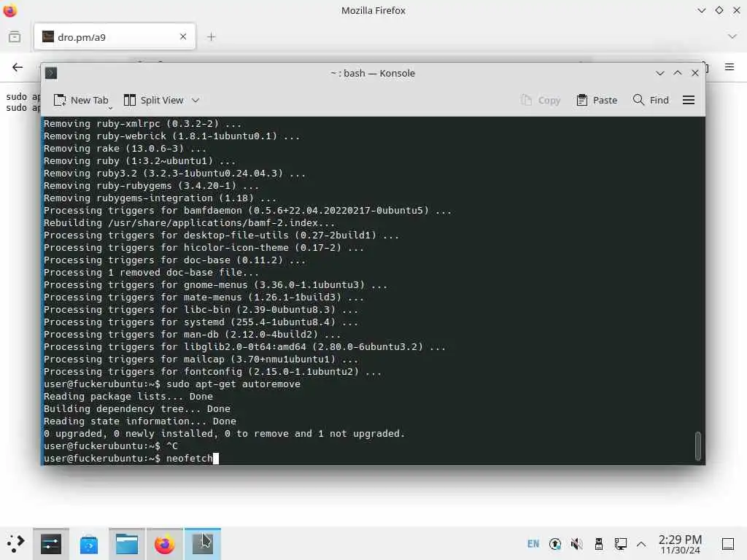The image size is (747, 560).
Task: Open the network connections tray icon
Action: click(x=620, y=544)
